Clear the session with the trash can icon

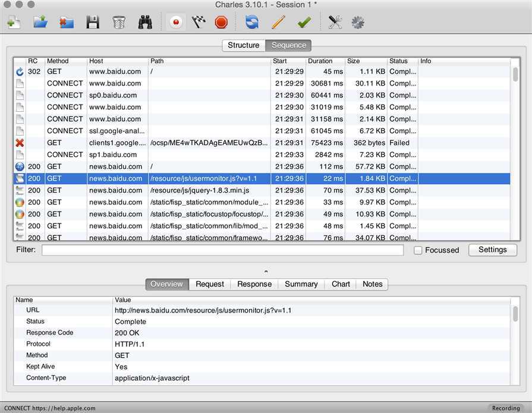(119, 23)
